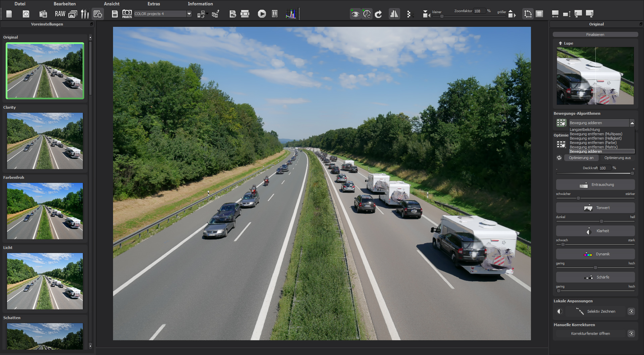
Task: Open the Bearbeiten menu
Action: (x=65, y=4)
